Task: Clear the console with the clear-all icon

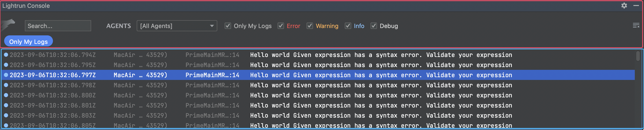Action: [x=636, y=25]
